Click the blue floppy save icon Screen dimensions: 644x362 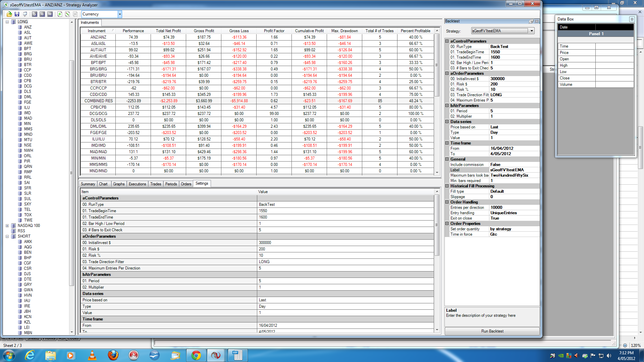[17, 14]
